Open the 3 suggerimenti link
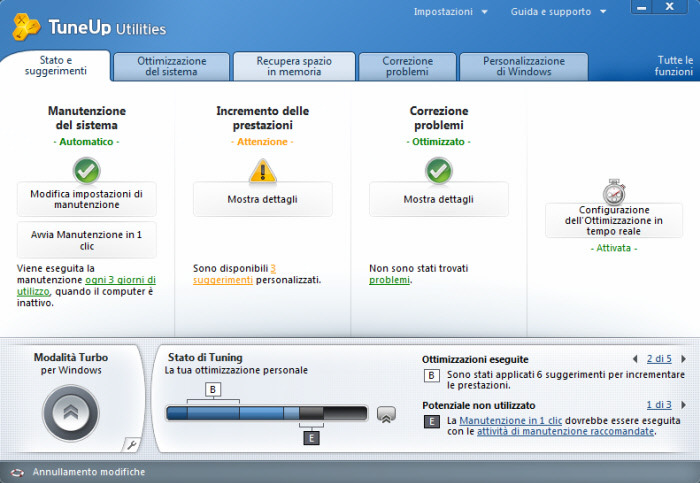The image size is (700, 483). coord(234,274)
